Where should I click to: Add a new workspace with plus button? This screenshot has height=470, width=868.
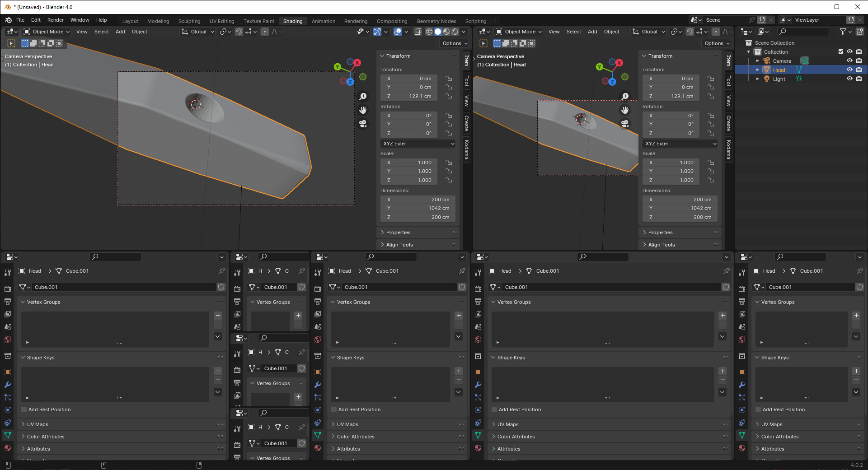(x=496, y=21)
